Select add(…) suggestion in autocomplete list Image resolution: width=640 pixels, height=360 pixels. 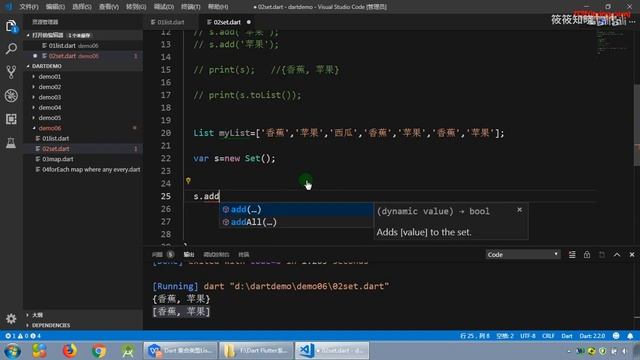coord(296,209)
